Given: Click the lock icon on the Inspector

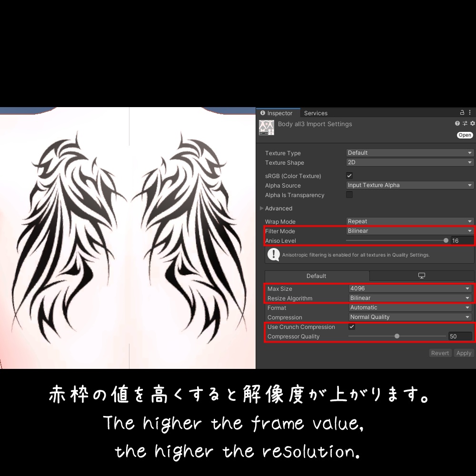Looking at the screenshot, I should (x=461, y=112).
